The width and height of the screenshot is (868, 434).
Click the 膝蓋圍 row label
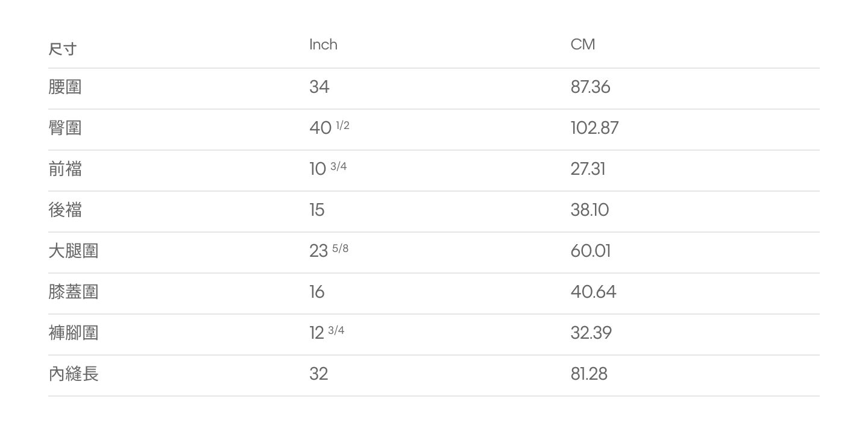click(x=74, y=292)
